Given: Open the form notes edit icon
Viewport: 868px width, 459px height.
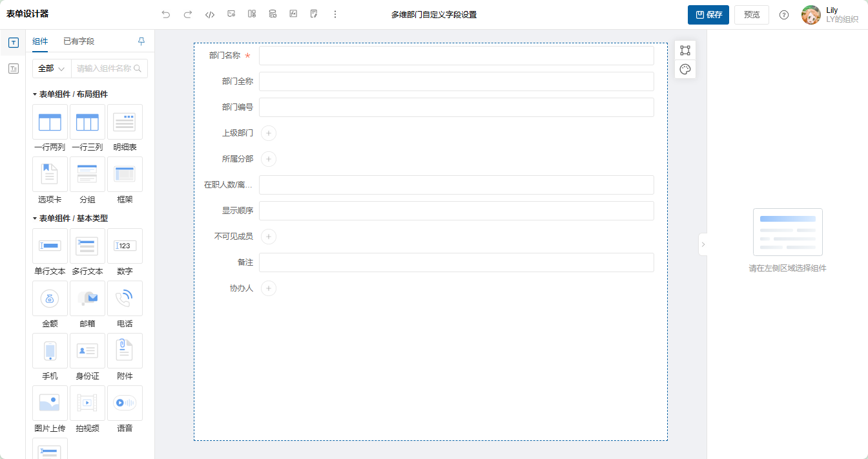Looking at the screenshot, I should pos(314,14).
